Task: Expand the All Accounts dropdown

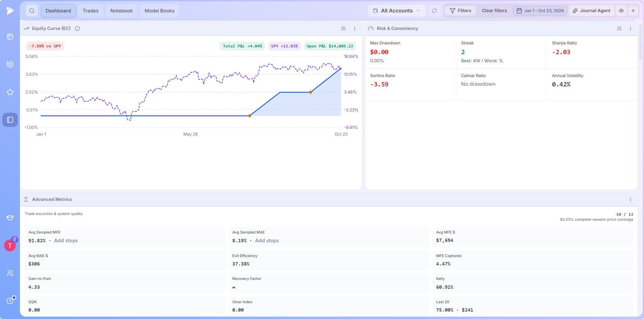Action: [x=397, y=11]
